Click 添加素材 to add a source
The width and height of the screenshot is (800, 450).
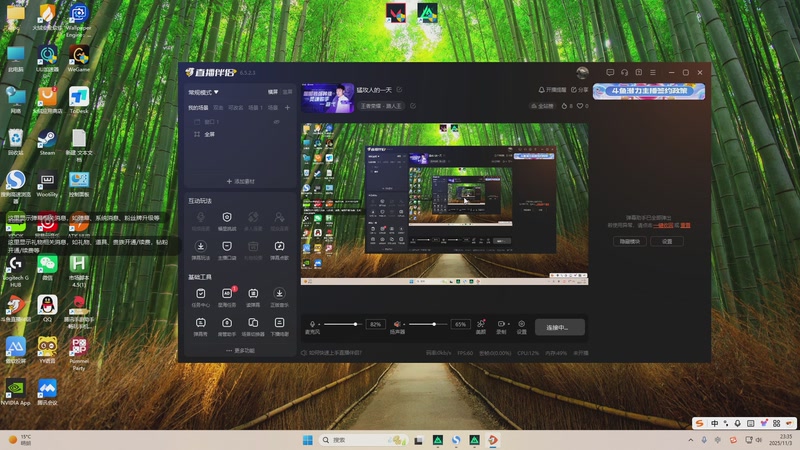[240, 181]
